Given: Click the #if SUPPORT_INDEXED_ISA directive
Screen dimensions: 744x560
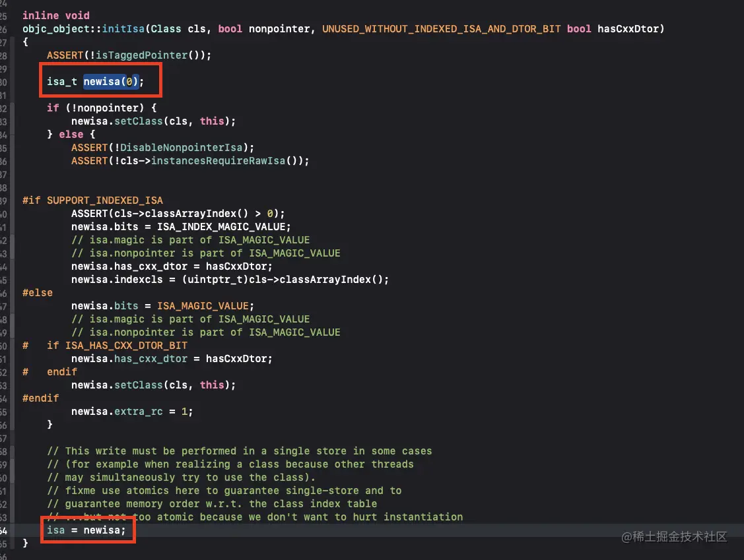Looking at the screenshot, I should point(92,201).
